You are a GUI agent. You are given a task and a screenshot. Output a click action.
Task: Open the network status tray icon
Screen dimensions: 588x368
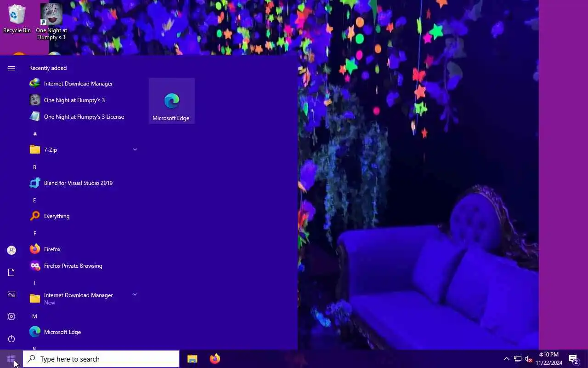(x=518, y=359)
